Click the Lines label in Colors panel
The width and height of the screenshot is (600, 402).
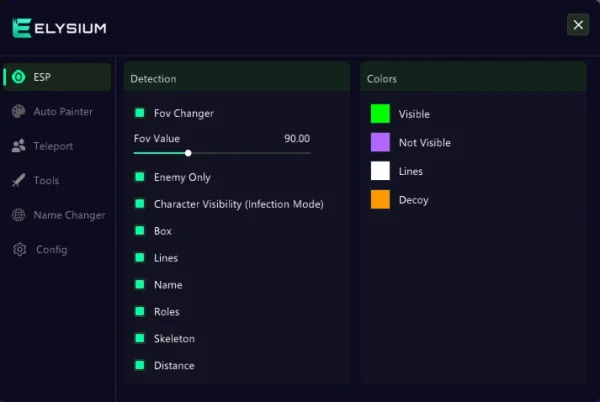(411, 171)
